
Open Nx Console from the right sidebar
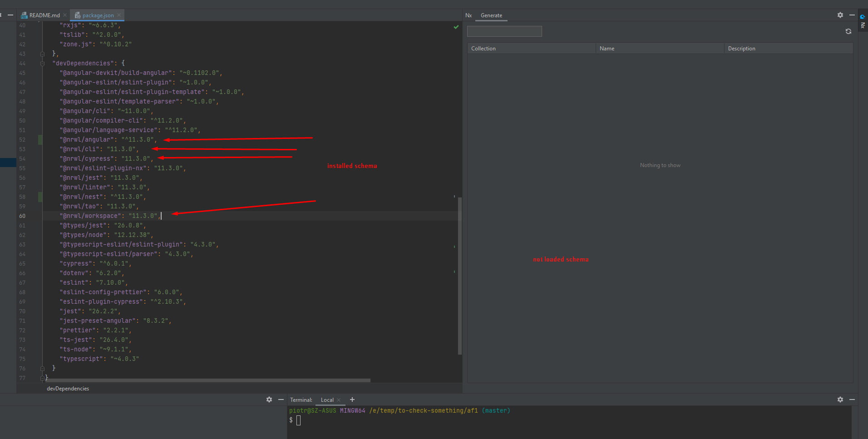[863, 26]
